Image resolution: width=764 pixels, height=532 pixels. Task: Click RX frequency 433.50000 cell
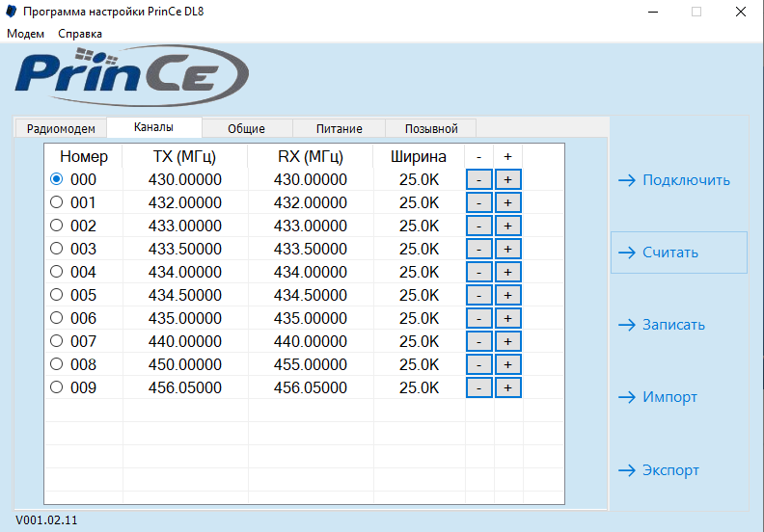(311, 249)
